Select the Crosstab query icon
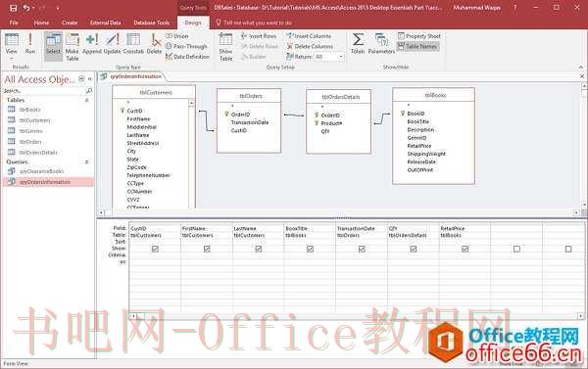Screen dimensions: 588x369 pyautogui.click(x=133, y=44)
